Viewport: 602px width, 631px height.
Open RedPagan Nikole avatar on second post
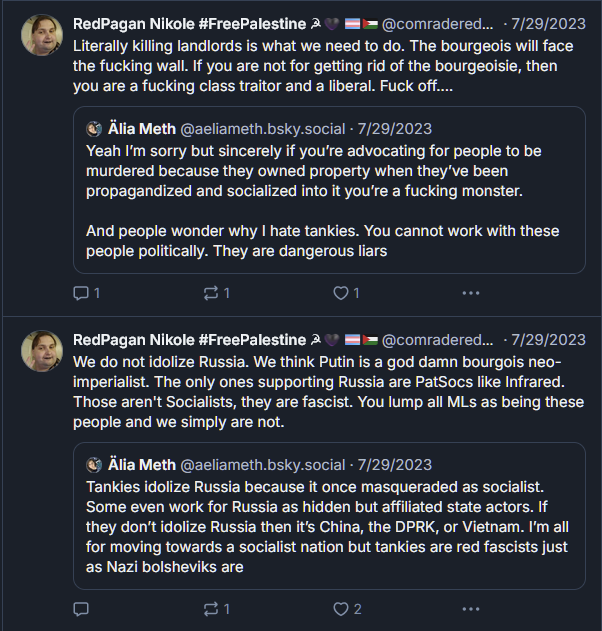(x=42, y=351)
